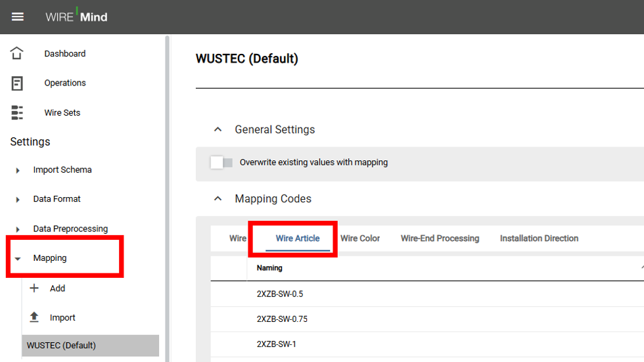The height and width of the screenshot is (362, 644).
Task: Click the Wire Sets list icon
Action: pyautogui.click(x=17, y=112)
